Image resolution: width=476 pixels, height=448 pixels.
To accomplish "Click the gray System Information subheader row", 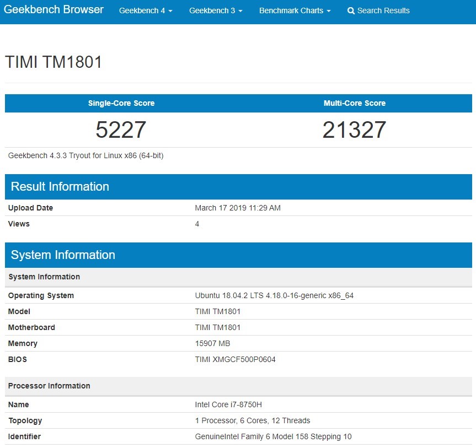I will coord(238,277).
